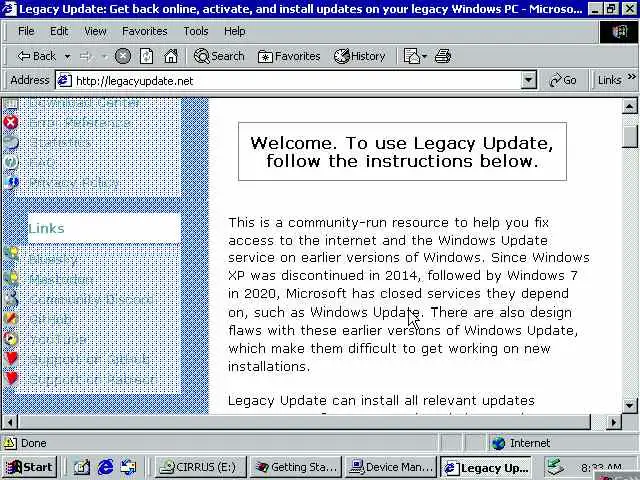The width and height of the screenshot is (640, 480).
Task: Open Support on Patreon link
Action: tap(93, 380)
